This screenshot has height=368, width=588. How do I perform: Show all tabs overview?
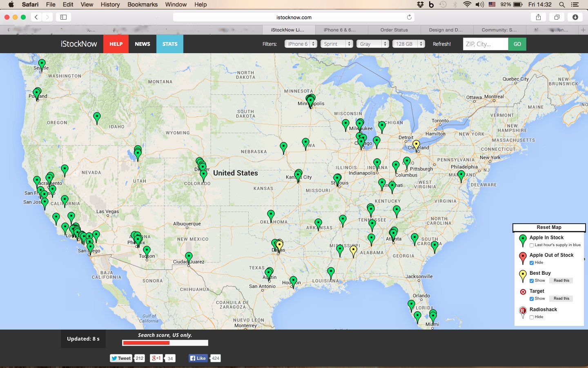[557, 17]
